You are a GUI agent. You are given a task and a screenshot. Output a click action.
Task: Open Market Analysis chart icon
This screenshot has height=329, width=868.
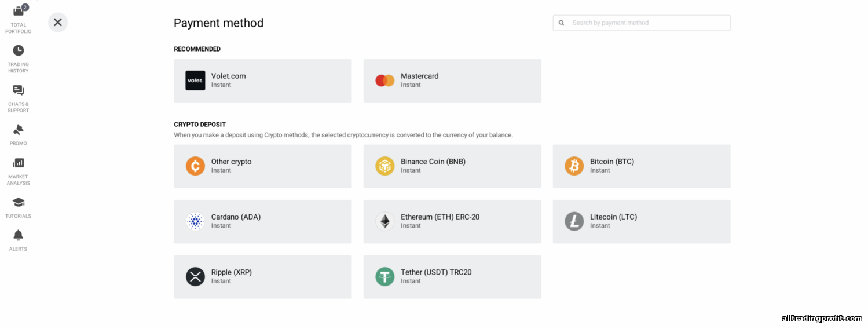coord(19,163)
